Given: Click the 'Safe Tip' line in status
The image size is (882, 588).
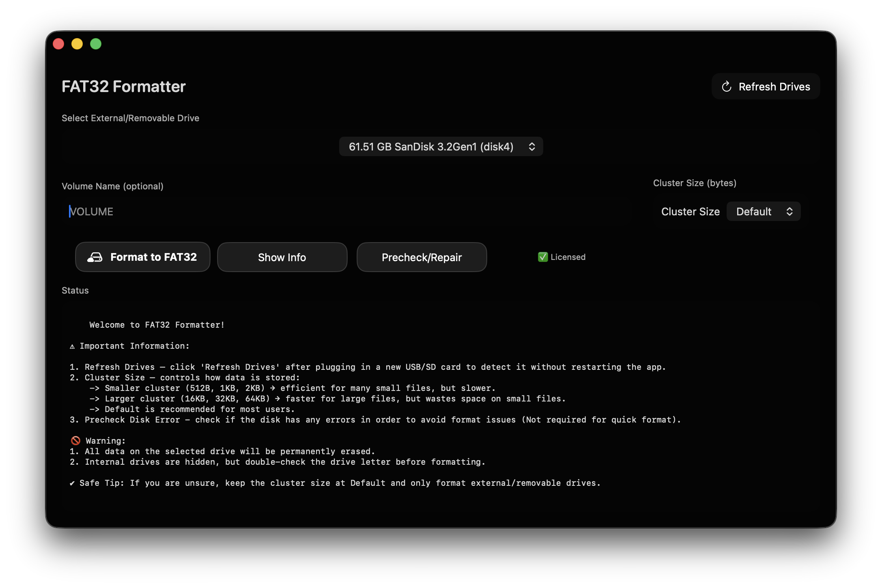Looking at the screenshot, I should tap(335, 483).
